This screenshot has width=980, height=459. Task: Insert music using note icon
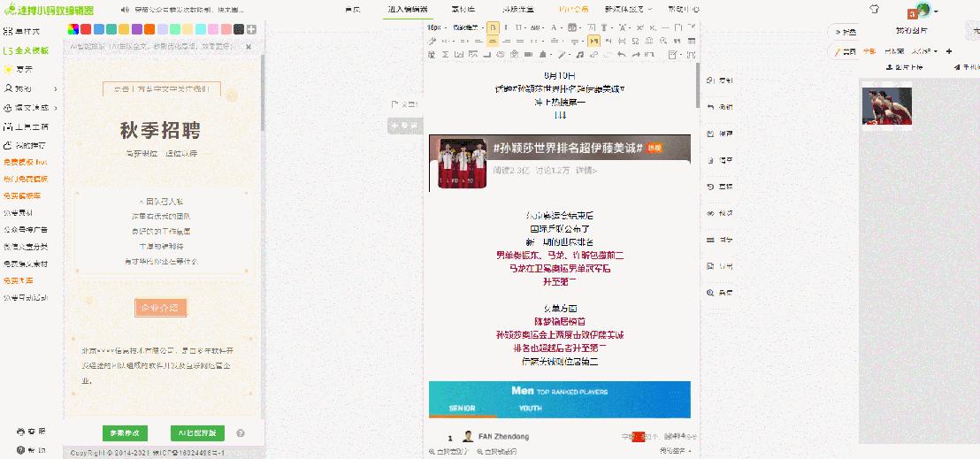(579, 55)
